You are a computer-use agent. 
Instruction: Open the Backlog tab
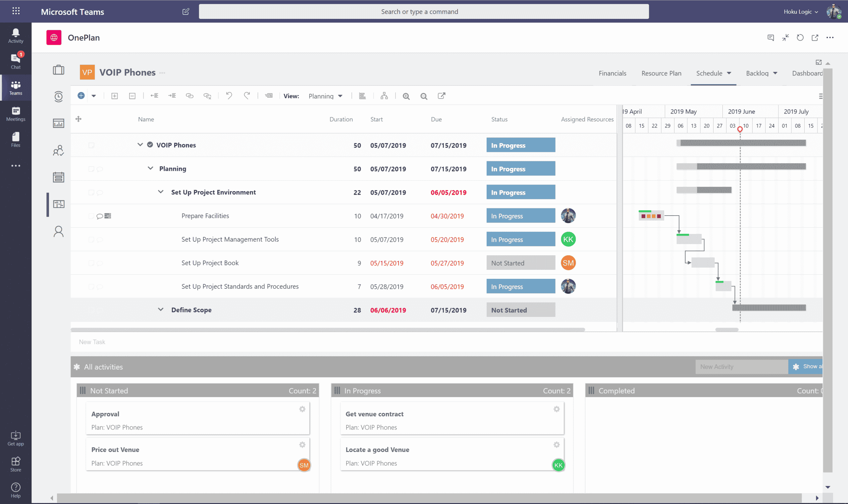tap(758, 73)
